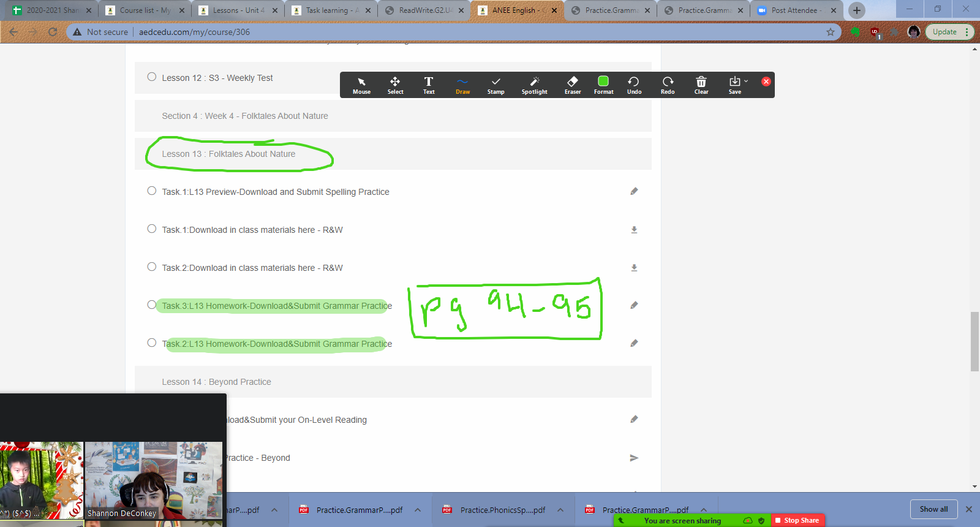Select radio for Task.2 Download class materials
This screenshot has width=980, height=527.
tap(152, 267)
